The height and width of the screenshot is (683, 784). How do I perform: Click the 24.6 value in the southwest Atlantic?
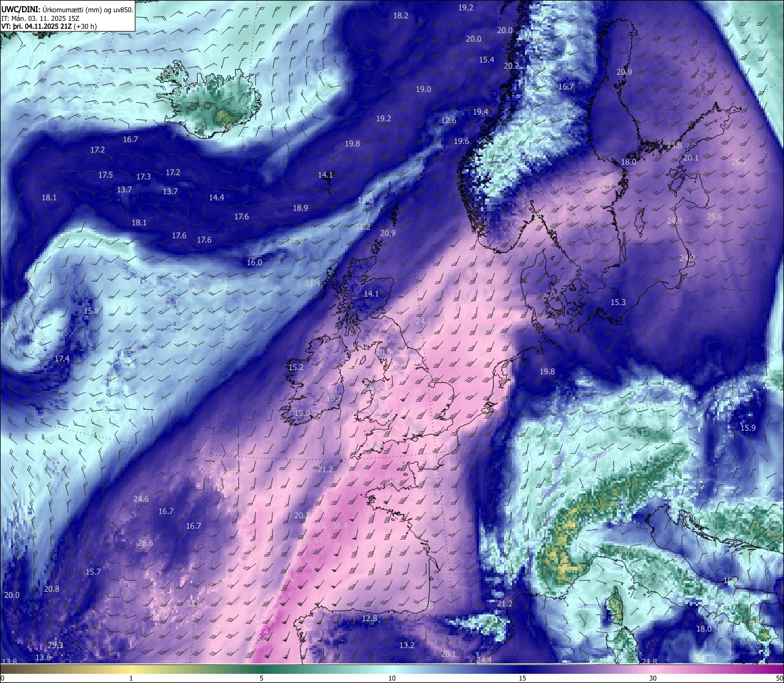point(141,499)
